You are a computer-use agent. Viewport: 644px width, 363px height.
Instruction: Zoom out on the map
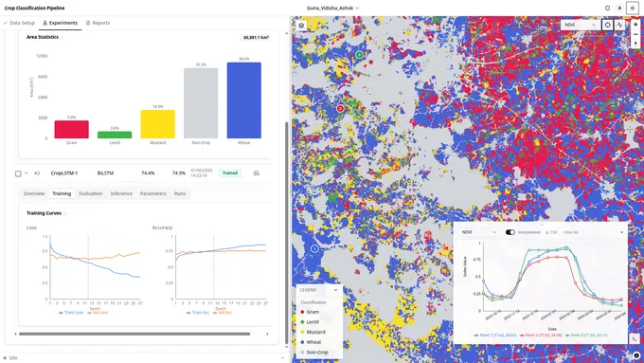tap(635, 34)
